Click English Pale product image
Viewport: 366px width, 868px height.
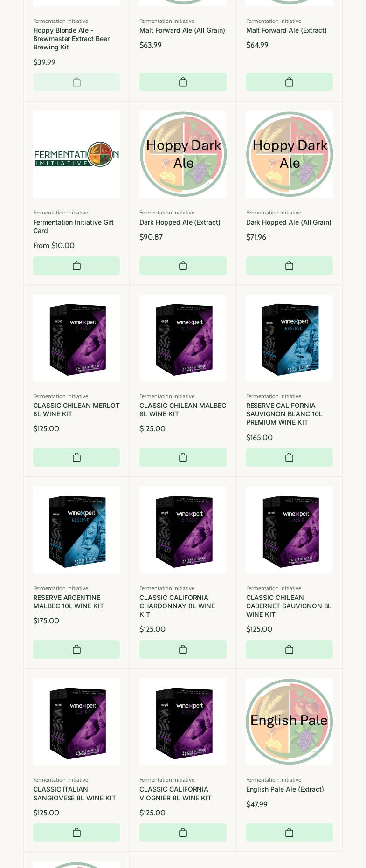tap(289, 722)
